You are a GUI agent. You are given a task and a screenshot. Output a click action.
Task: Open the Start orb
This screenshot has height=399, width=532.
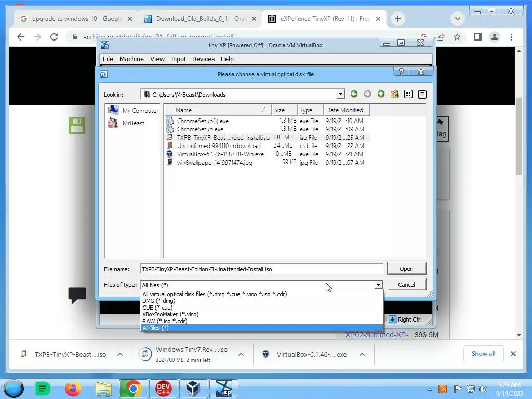(13, 389)
